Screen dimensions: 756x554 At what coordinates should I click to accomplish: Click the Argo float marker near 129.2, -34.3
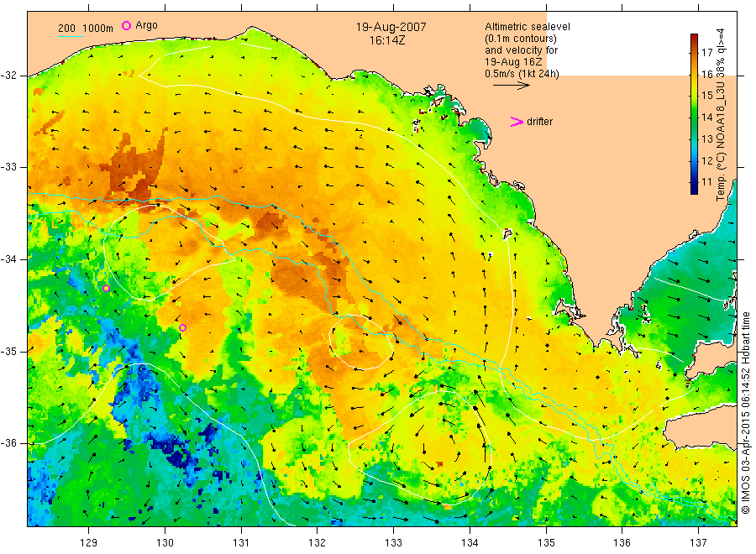(x=106, y=289)
